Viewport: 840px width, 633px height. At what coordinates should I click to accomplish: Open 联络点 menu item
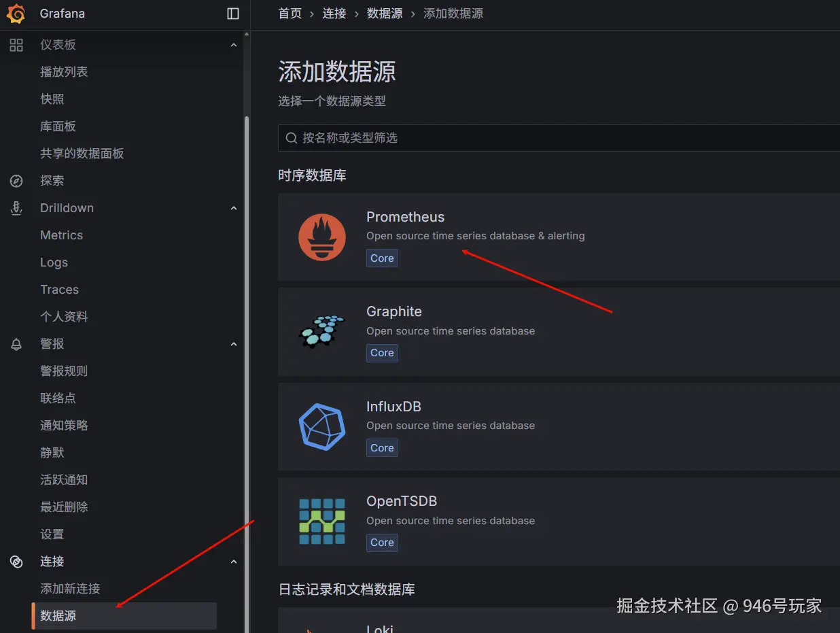coord(58,398)
